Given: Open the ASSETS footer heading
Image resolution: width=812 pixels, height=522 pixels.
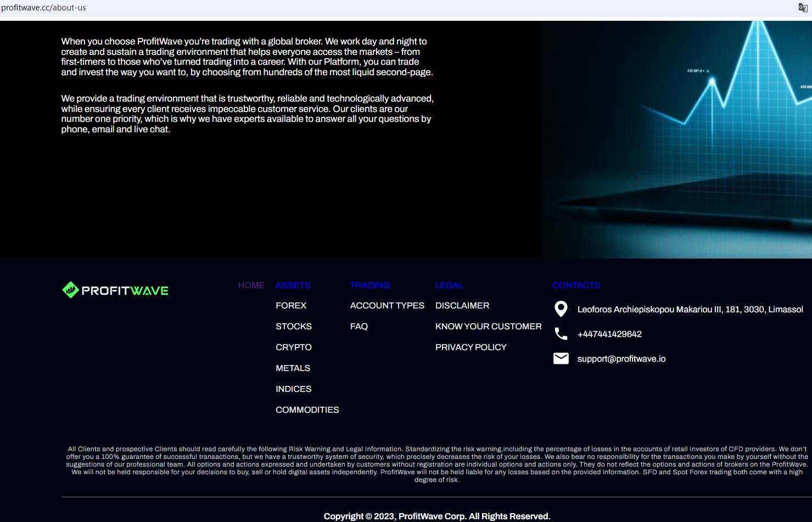Looking at the screenshot, I should (293, 285).
